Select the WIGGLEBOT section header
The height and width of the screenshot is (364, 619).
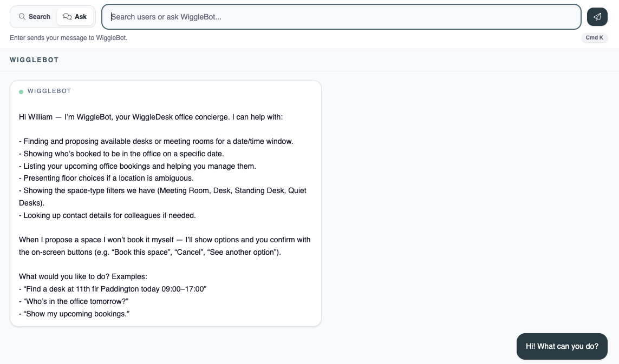coord(34,60)
